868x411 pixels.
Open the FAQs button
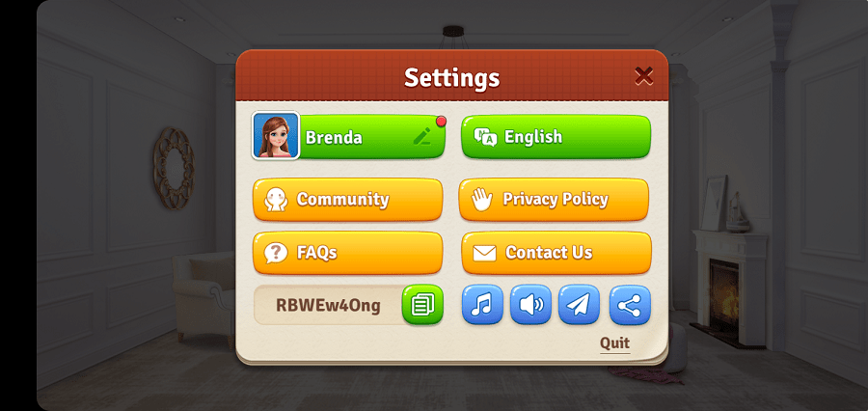[x=347, y=253]
